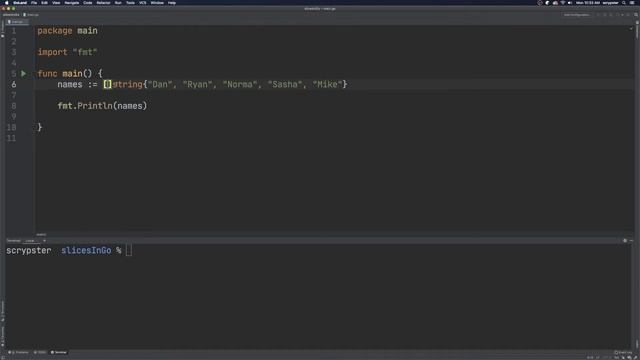Open the GoLand application menu
This screenshot has height=360, width=640.
pyautogui.click(x=20, y=3)
